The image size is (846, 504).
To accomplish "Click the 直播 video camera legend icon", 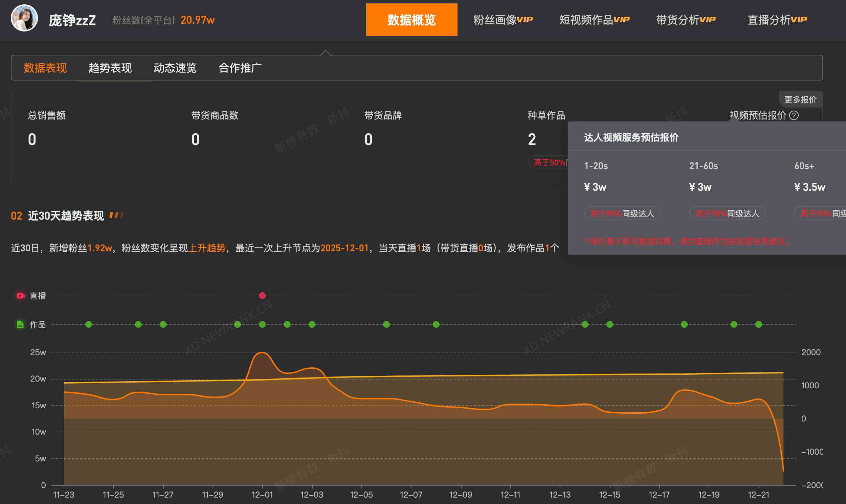I will click(20, 295).
